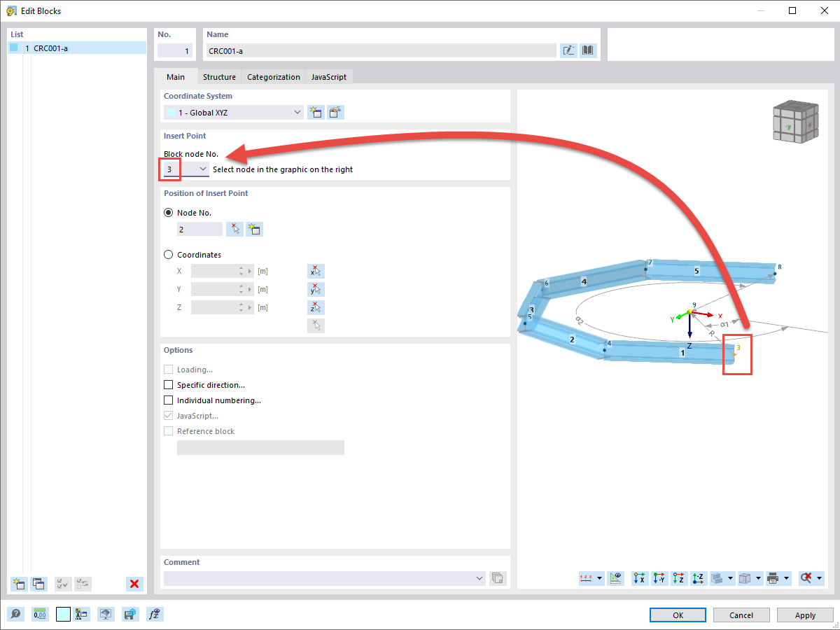Viewport: 840px width, 630px height.
Task: Click the monitor display icon in bottom bar
Action: (106, 614)
